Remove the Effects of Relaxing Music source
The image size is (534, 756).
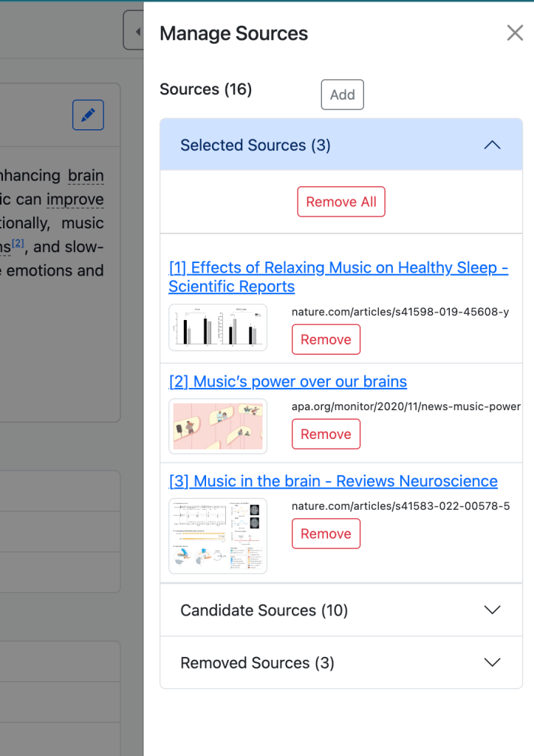click(326, 340)
